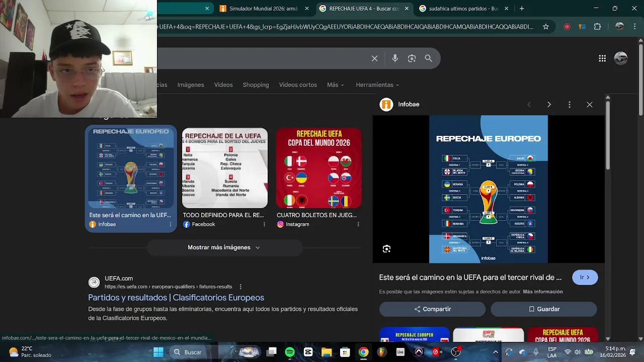
Task: Open Este será el camino preview title
Action: (x=470, y=278)
